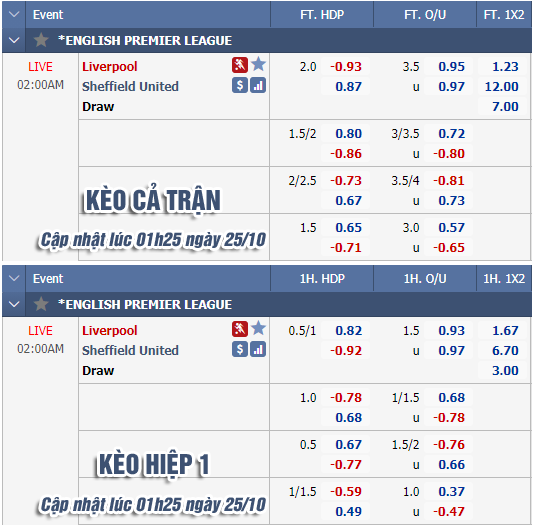Click grey star beside lower English Premier League header

41,304
